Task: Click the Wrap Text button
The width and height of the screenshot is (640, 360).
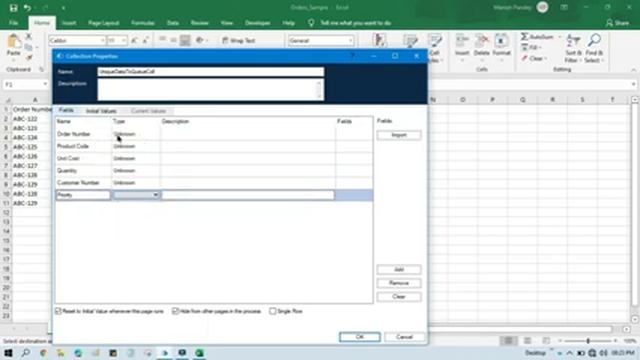Action: pyautogui.click(x=239, y=40)
